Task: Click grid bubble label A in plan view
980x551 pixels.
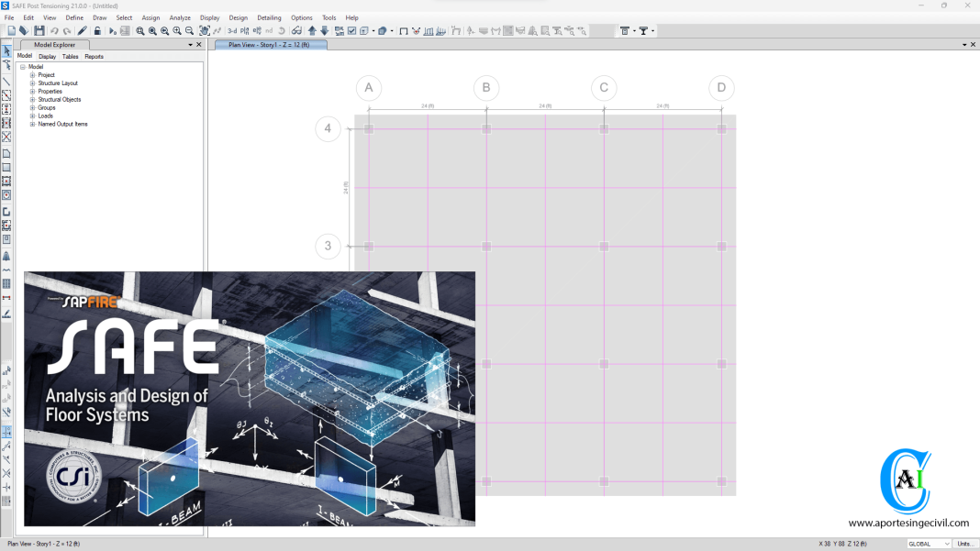Action: (x=369, y=88)
